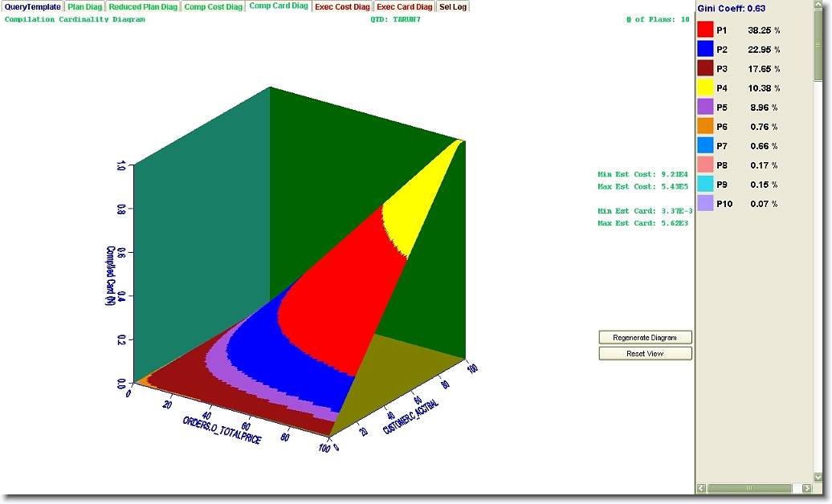Open the Reduced Plan Diag tab
This screenshot has height=504, width=832.
143,6
